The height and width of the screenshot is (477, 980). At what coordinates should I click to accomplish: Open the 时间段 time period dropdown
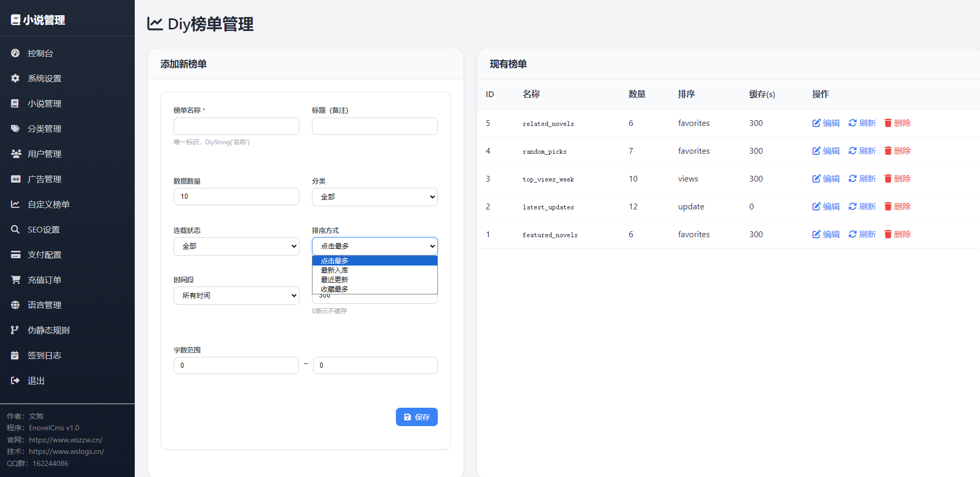(x=236, y=295)
